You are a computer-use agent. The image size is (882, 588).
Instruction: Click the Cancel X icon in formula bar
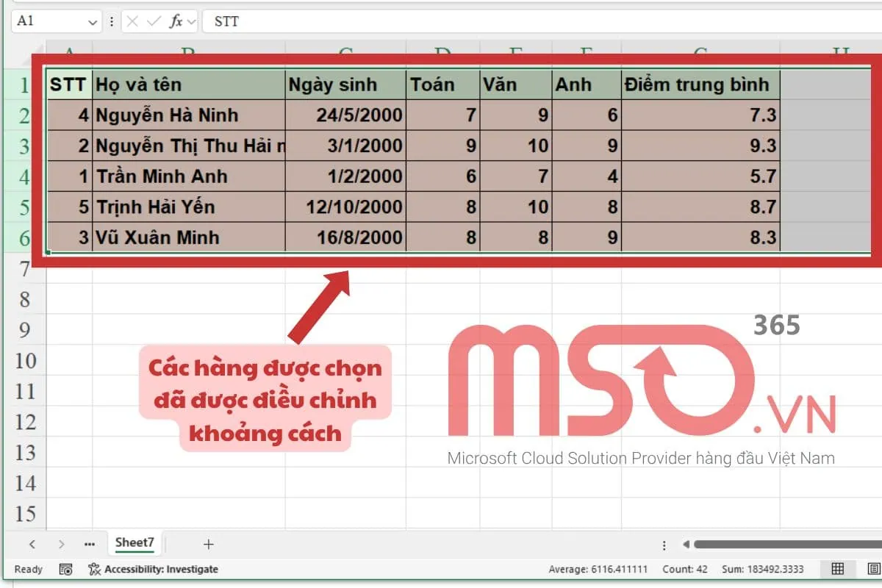pyautogui.click(x=132, y=21)
